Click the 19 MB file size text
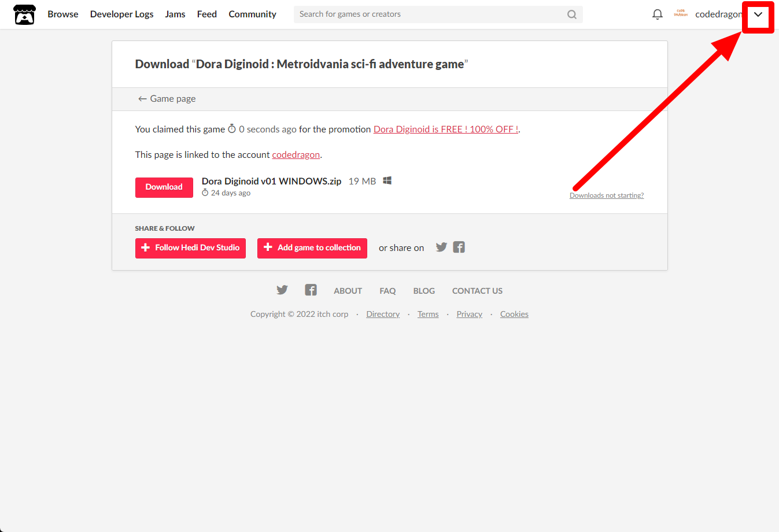Screen dimensions: 779x532 point(363,182)
